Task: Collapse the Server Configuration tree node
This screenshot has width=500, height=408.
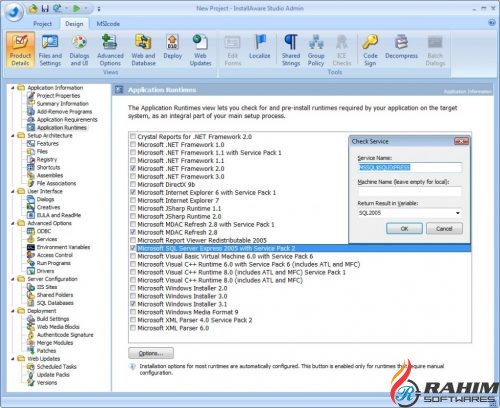Action: [13, 279]
